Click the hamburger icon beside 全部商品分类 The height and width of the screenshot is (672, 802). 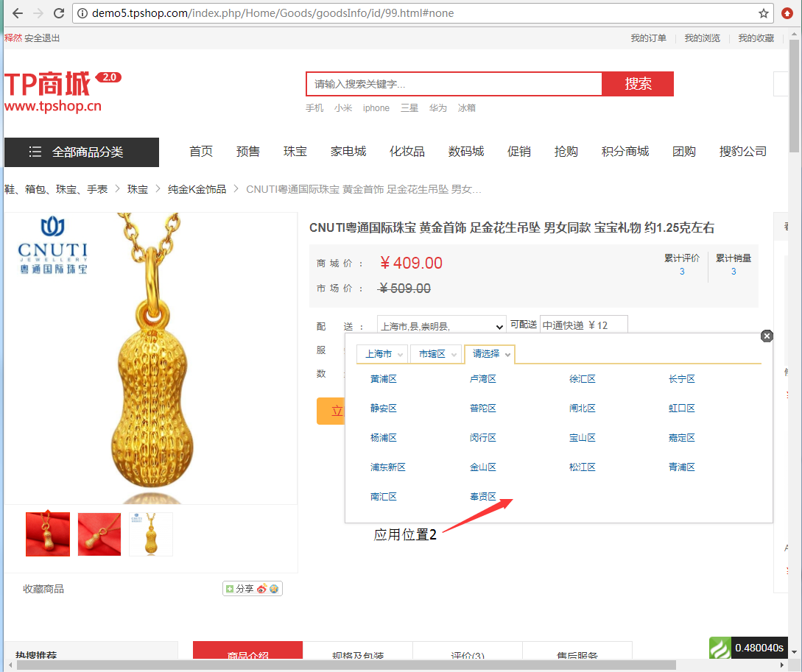[35, 152]
